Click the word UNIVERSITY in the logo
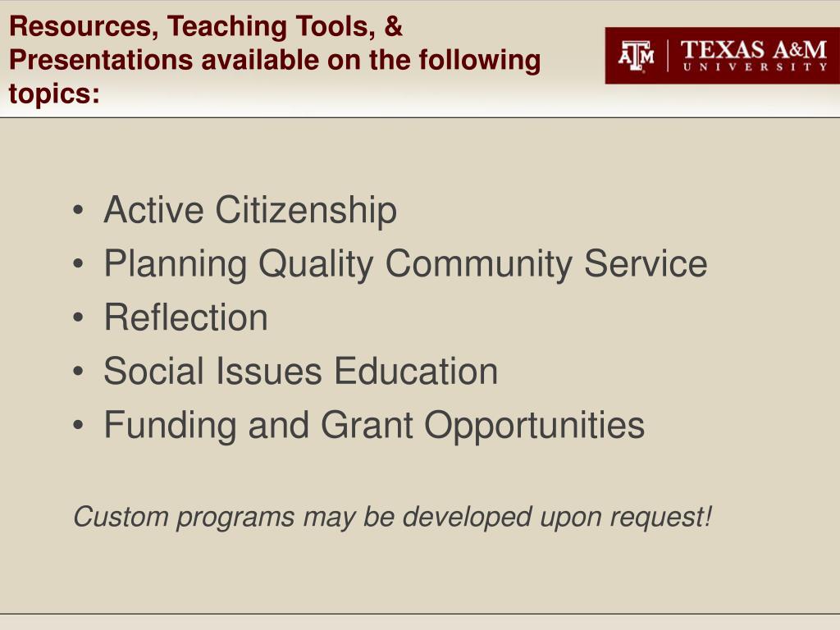 (756, 67)
